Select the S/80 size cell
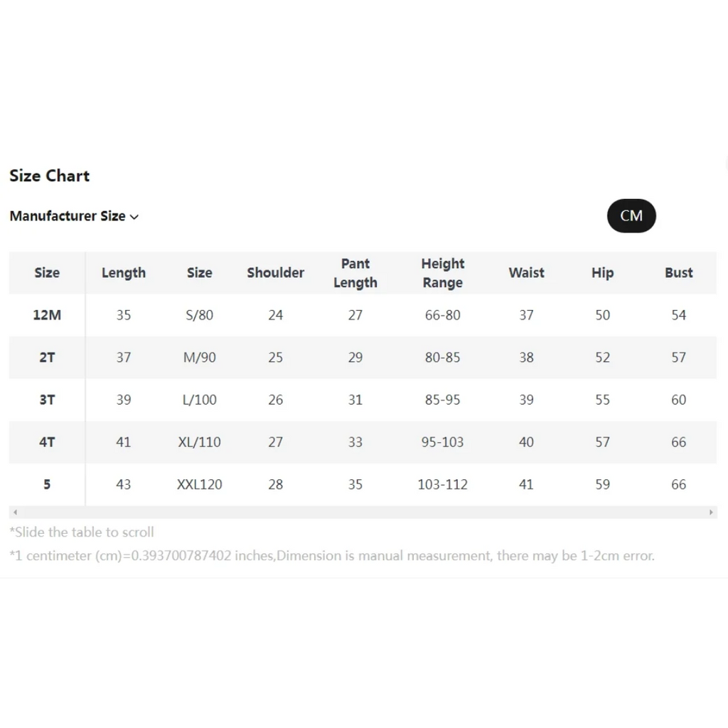This screenshot has height=728, width=728. coord(199,315)
